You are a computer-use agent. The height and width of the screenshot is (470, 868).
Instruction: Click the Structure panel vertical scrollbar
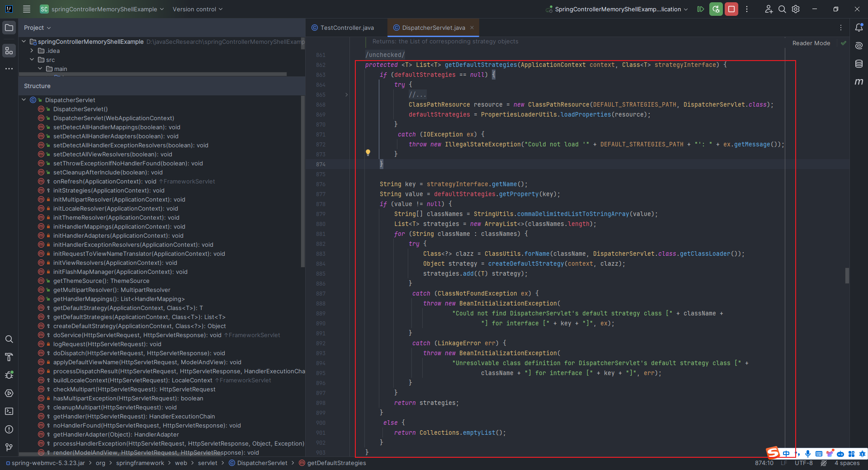303,182
